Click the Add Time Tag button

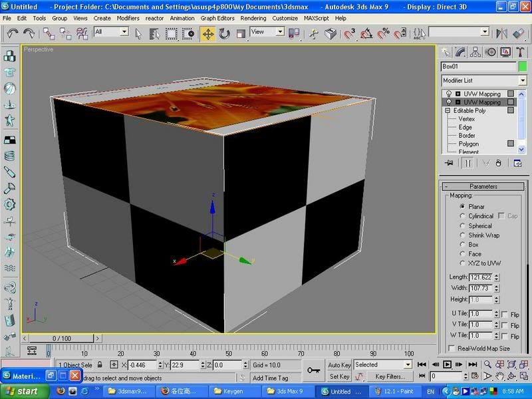pos(271,378)
